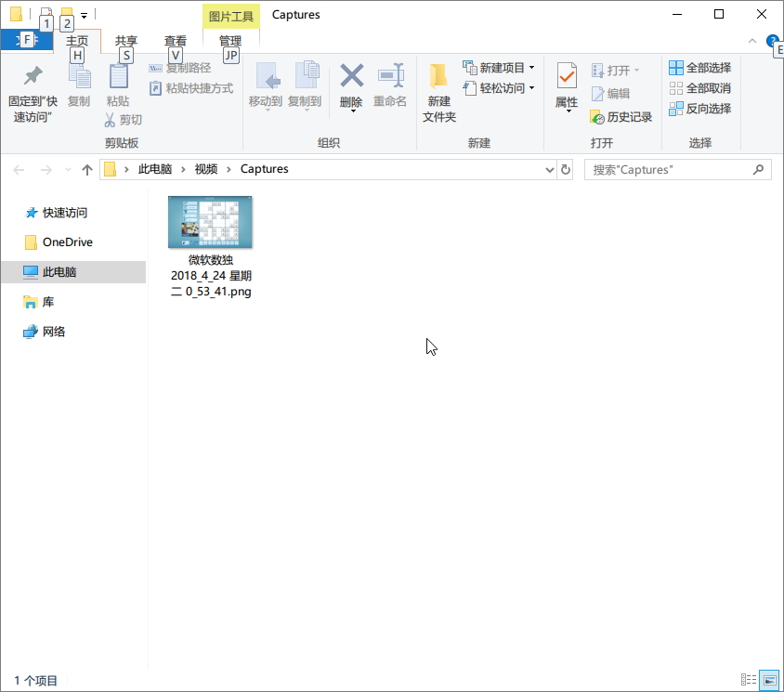Switch to the 查看 (View) tab
Image resolution: width=784 pixels, height=692 pixels.
(175, 41)
